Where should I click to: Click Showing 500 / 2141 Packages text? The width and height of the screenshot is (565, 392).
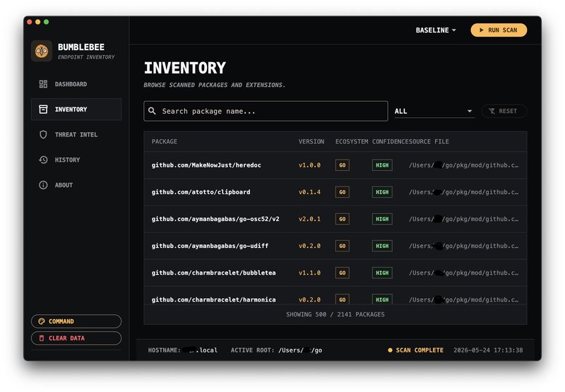tap(335, 314)
